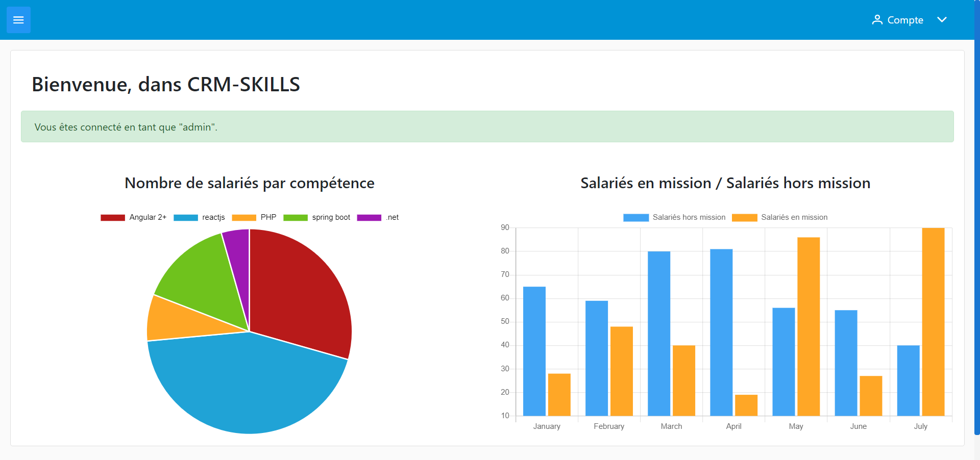Click the red Angular 2+ color swatch
This screenshot has width=980, height=460.
113,217
